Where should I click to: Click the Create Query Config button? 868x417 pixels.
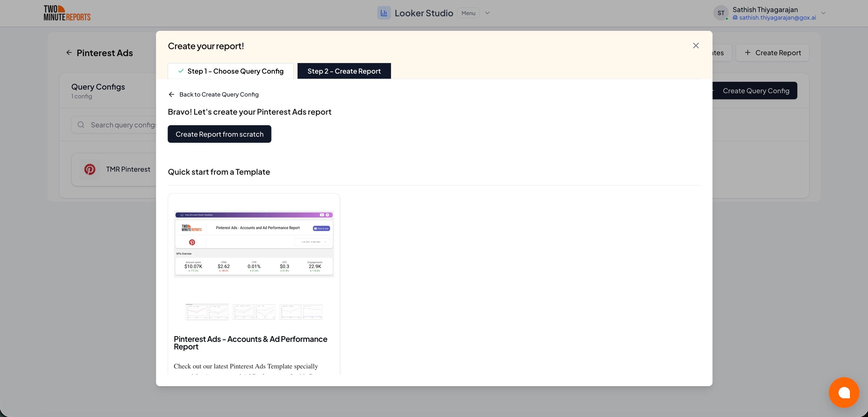coord(756,91)
